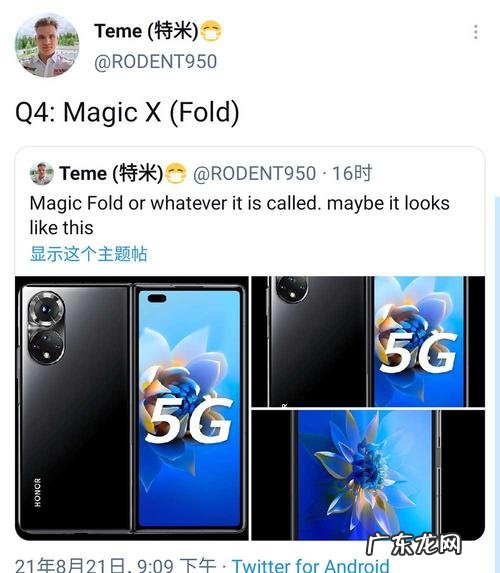This screenshot has width=500, height=573.
Task: Tap the HONOR logo on the phone image
Action: tap(38, 492)
